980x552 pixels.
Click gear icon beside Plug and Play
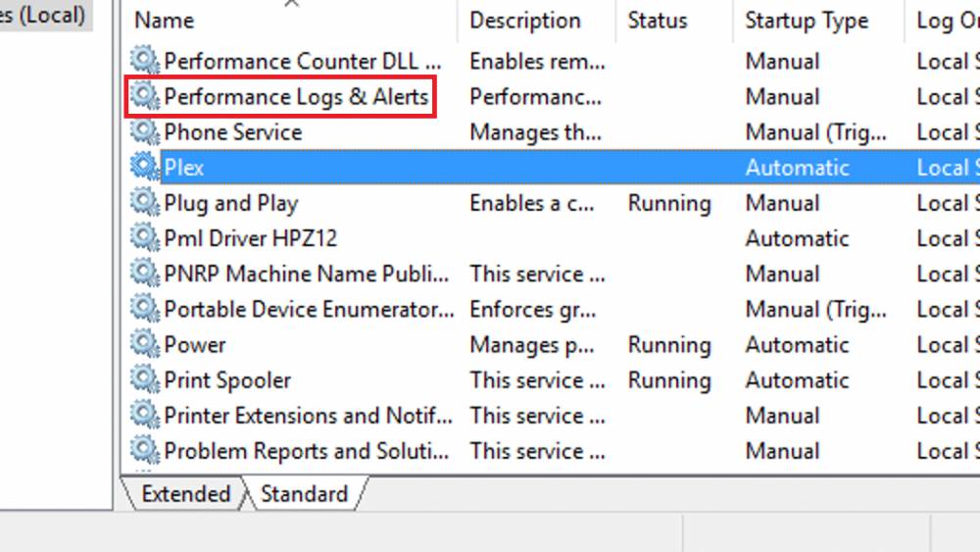tap(145, 202)
